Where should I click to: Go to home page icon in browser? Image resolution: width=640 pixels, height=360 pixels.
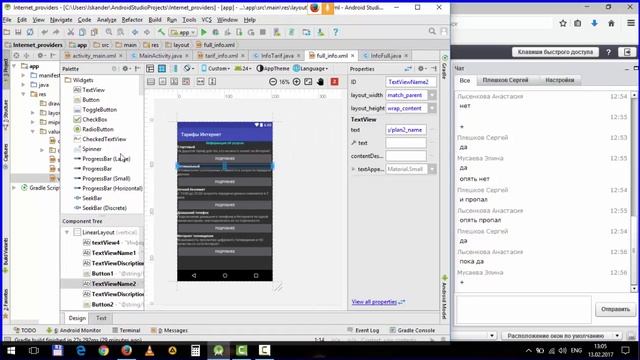[611, 23]
